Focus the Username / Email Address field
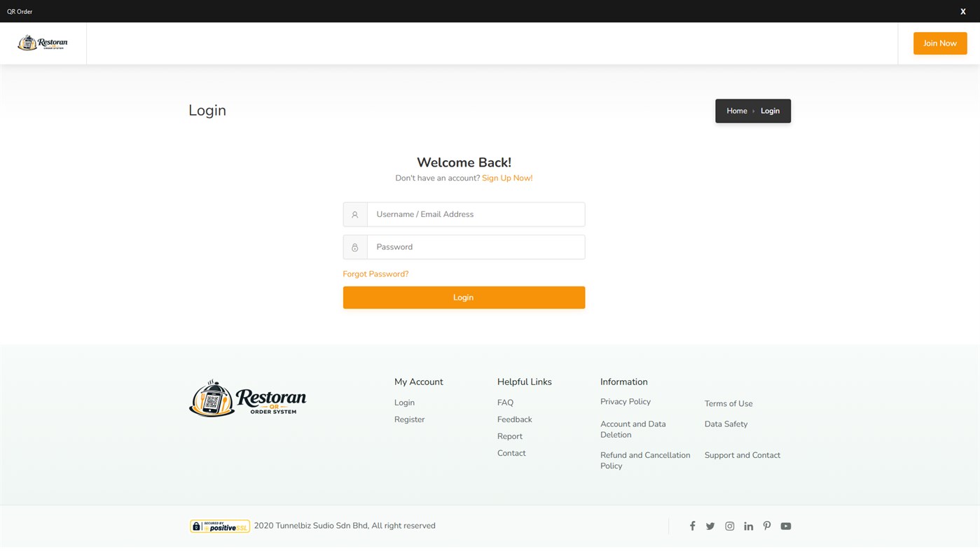 pyautogui.click(x=476, y=214)
